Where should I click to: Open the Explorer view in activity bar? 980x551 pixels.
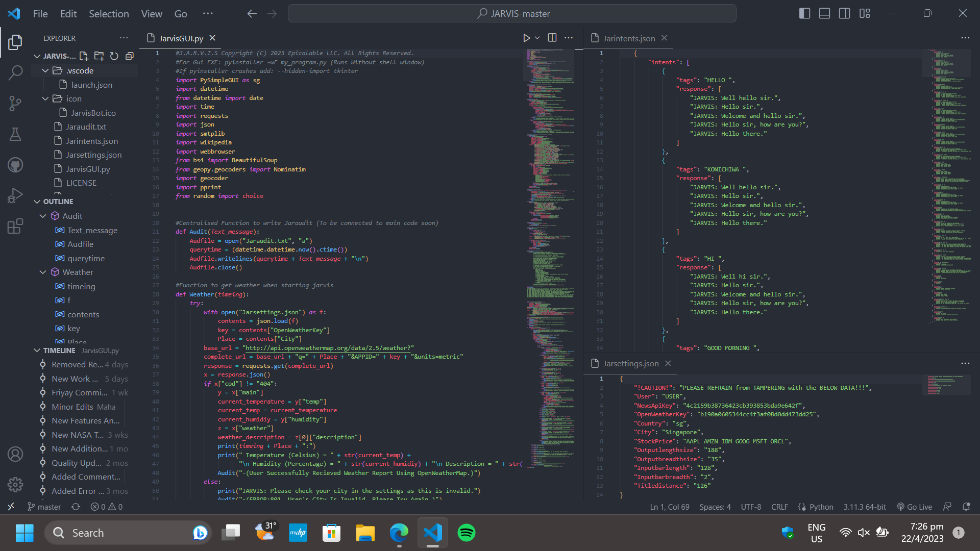15,42
